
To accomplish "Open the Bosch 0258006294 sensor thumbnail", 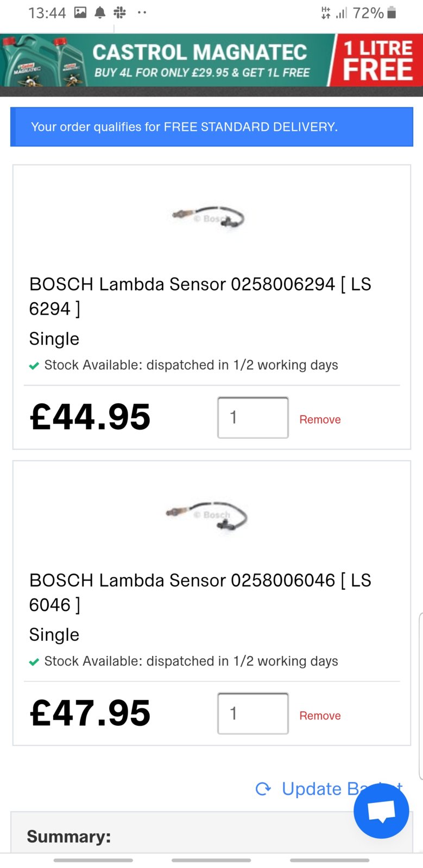I will point(209,218).
